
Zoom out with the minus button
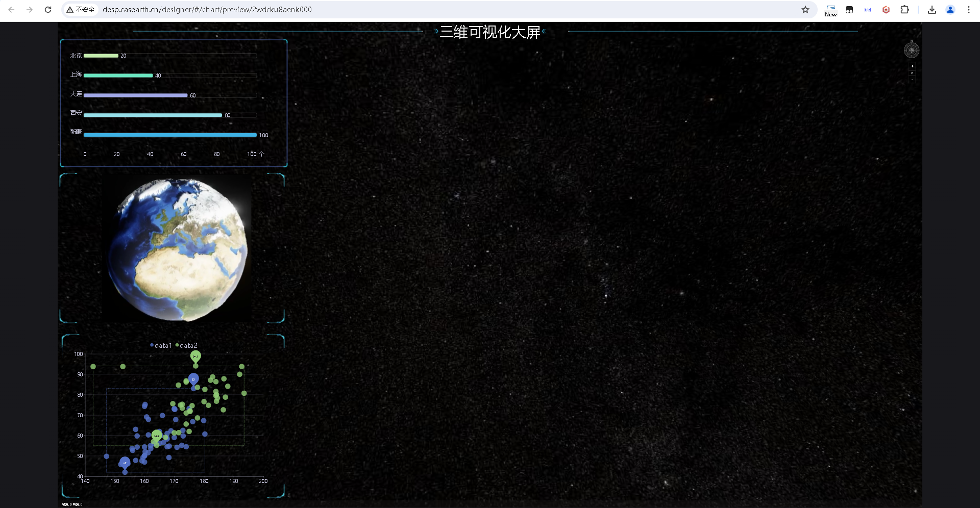[x=912, y=80]
